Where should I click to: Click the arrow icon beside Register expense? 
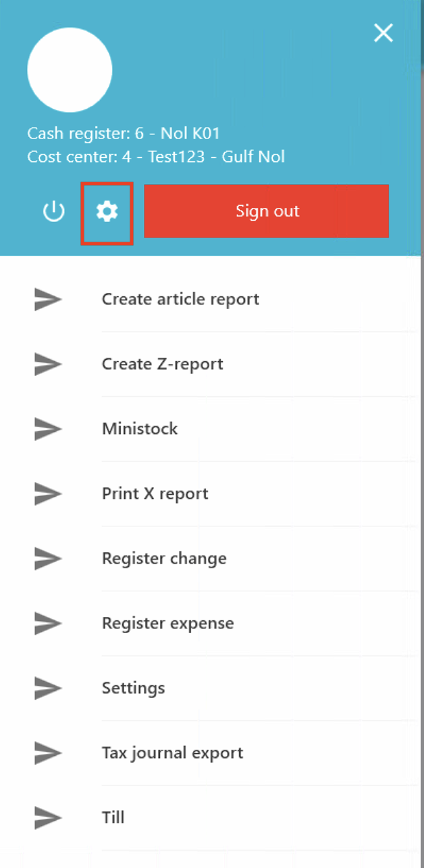48,623
